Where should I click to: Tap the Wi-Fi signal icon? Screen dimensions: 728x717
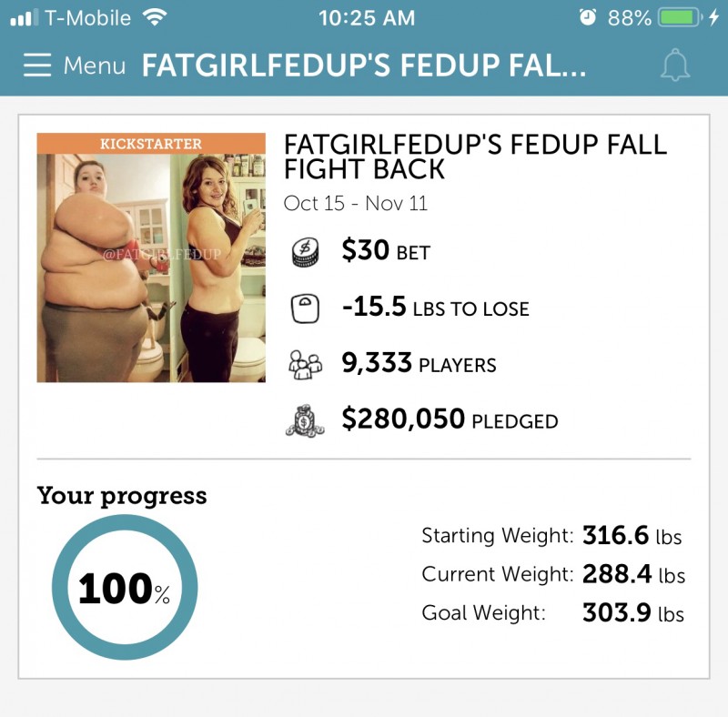pyautogui.click(x=156, y=18)
